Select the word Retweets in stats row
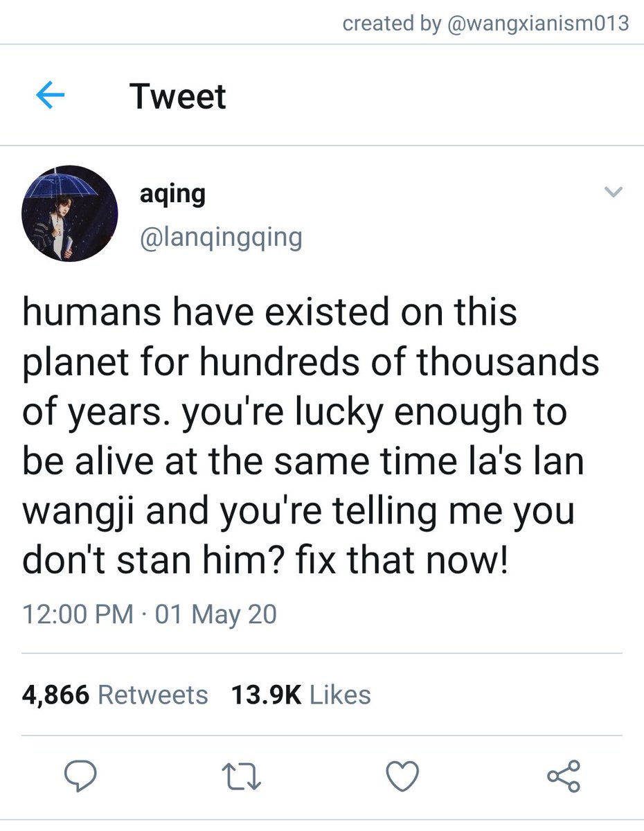The width and height of the screenshot is (644, 831). click(x=153, y=695)
